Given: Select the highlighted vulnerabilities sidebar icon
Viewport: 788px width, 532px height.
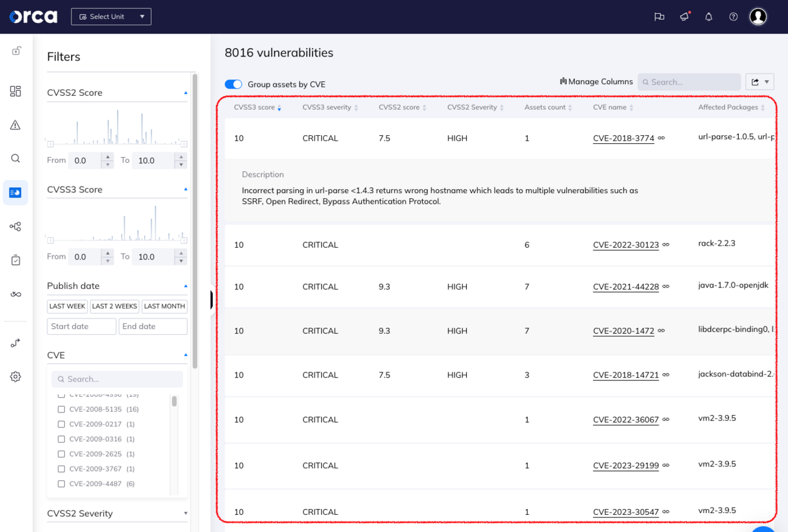Looking at the screenshot, I should [x=16, y=192].
